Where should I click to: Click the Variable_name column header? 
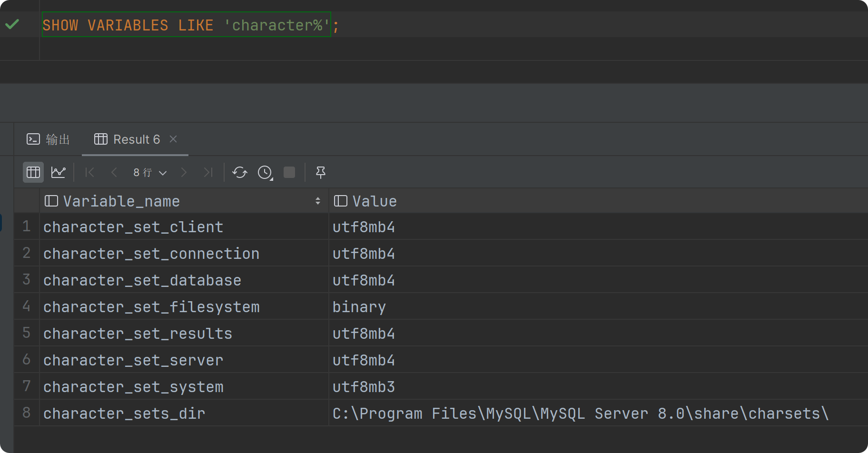click(x=121, y=201)
